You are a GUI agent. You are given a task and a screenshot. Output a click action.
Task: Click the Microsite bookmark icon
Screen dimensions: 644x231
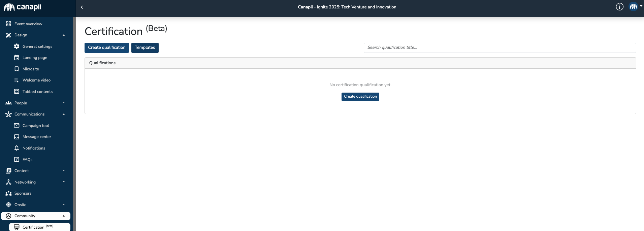(x=17, y=69)
